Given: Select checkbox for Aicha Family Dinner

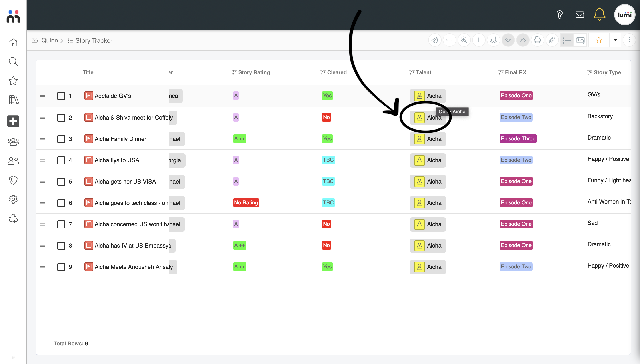Looking at the screenshot, I should 61,139.
